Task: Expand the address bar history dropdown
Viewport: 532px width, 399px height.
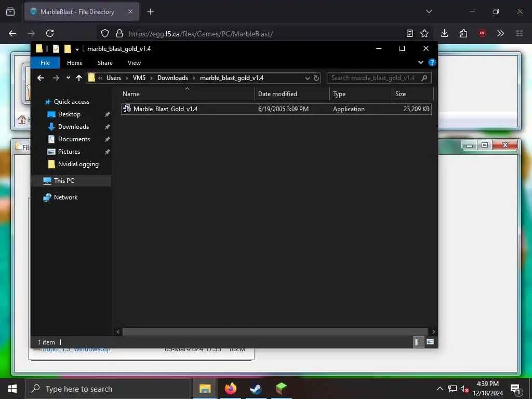Action: tap(308, 78)
